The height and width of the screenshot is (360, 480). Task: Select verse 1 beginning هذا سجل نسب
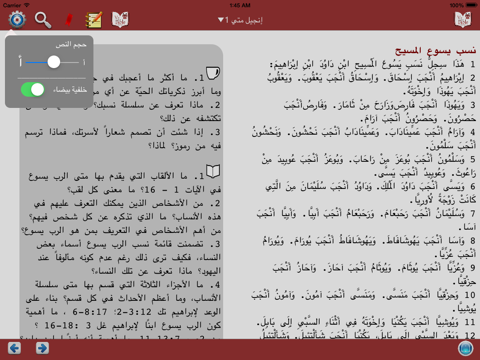pos(373,64)
